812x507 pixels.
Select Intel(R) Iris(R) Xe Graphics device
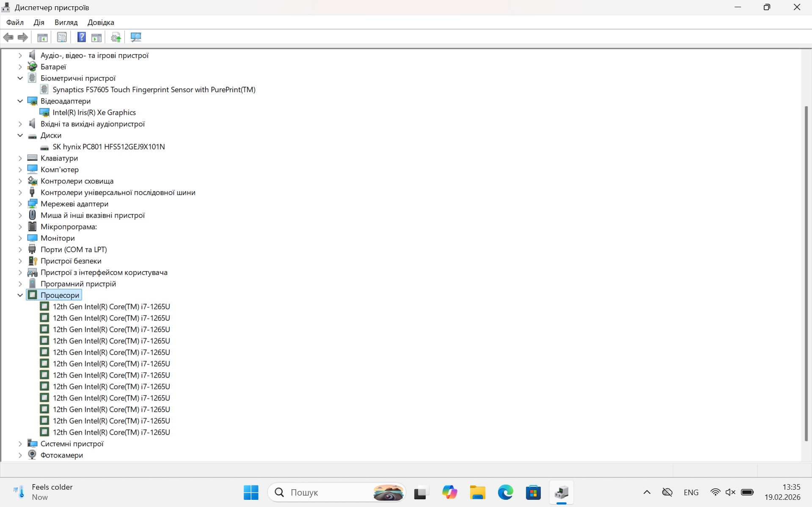(94, 112)
